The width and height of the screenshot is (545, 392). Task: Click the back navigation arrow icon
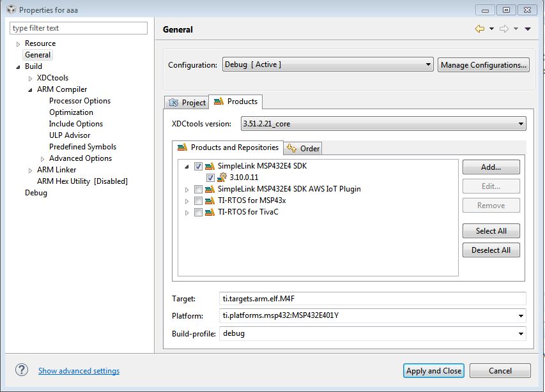tap(479, 29)
